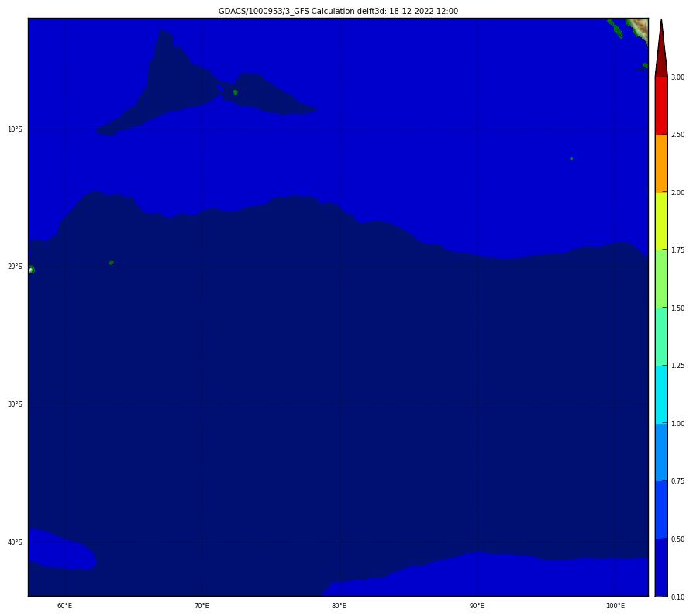
Task: Click the orange 2.00–2.50 colorbar segment
Action: (660, 163)
